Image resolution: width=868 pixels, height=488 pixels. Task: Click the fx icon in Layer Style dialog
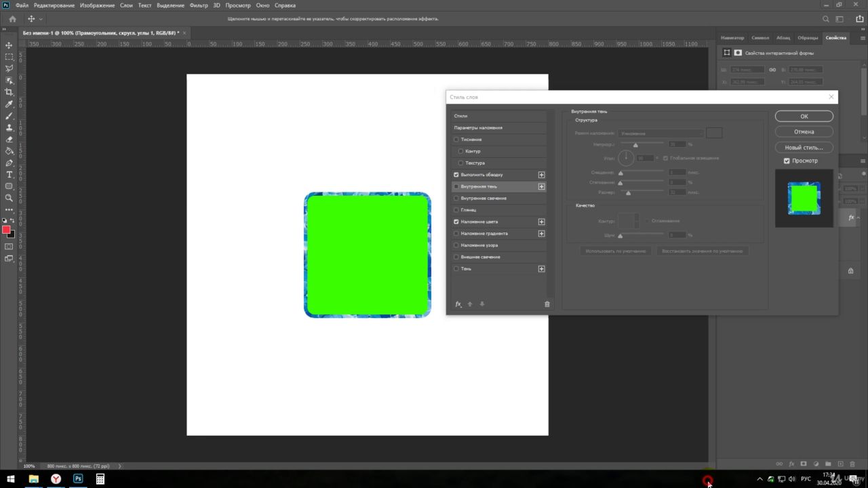point(458,304)
